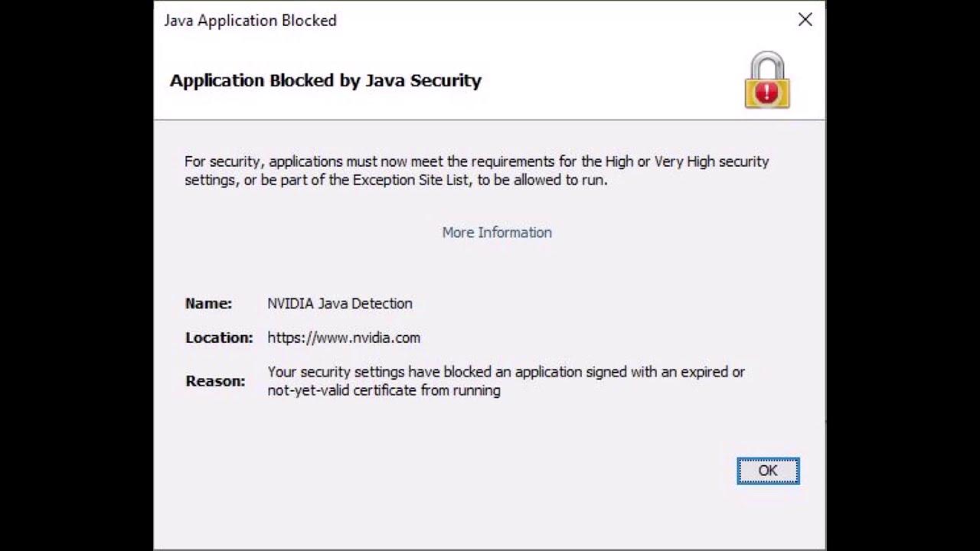This screenshot has height=551, width=980.
Task: Click the Location: field label
Action: (x=219, y=337)
